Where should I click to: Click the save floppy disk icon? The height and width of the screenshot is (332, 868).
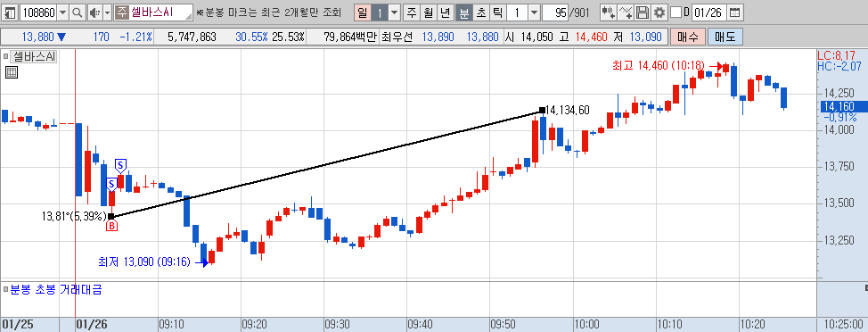643,12
